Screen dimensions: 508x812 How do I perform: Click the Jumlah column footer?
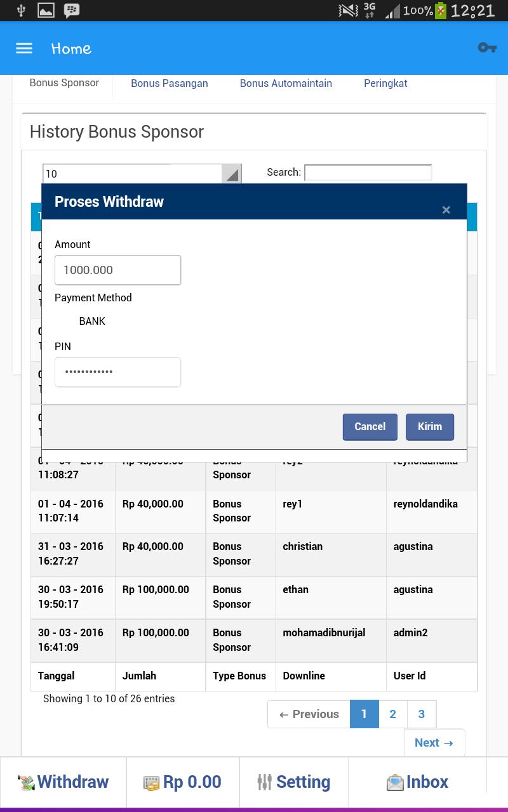(x=160, y=676)
